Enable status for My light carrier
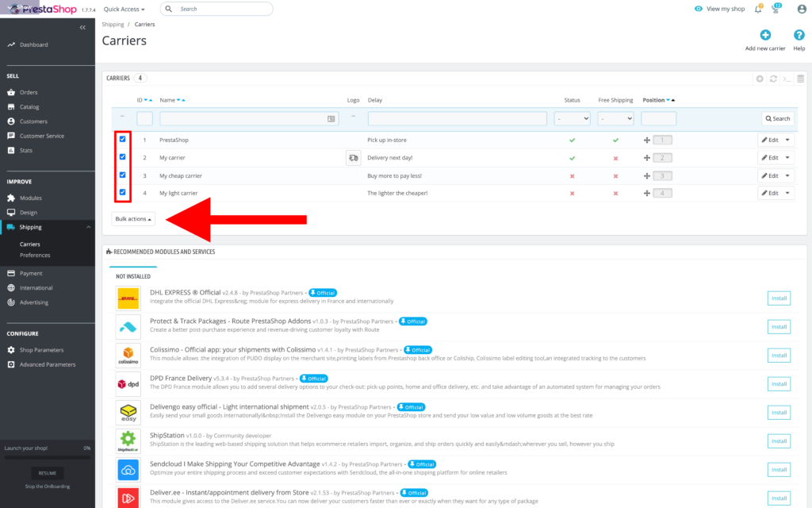This screenshot has height=508, width=812. point(573,194)
